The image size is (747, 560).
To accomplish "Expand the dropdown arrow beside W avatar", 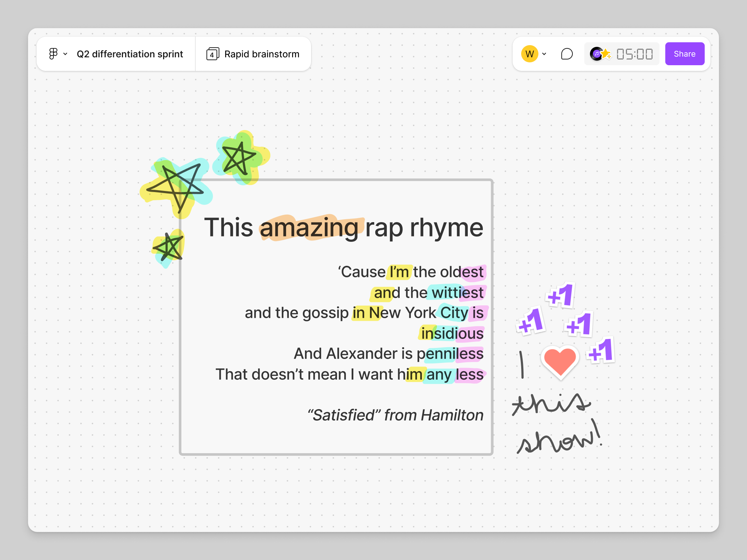I will pyautogui.click(x=544, y=54).
